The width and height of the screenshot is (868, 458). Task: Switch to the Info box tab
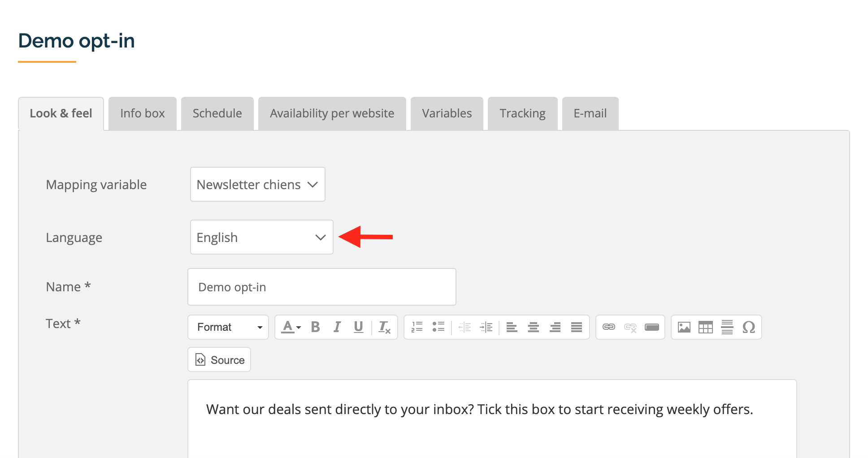point(143,113)
